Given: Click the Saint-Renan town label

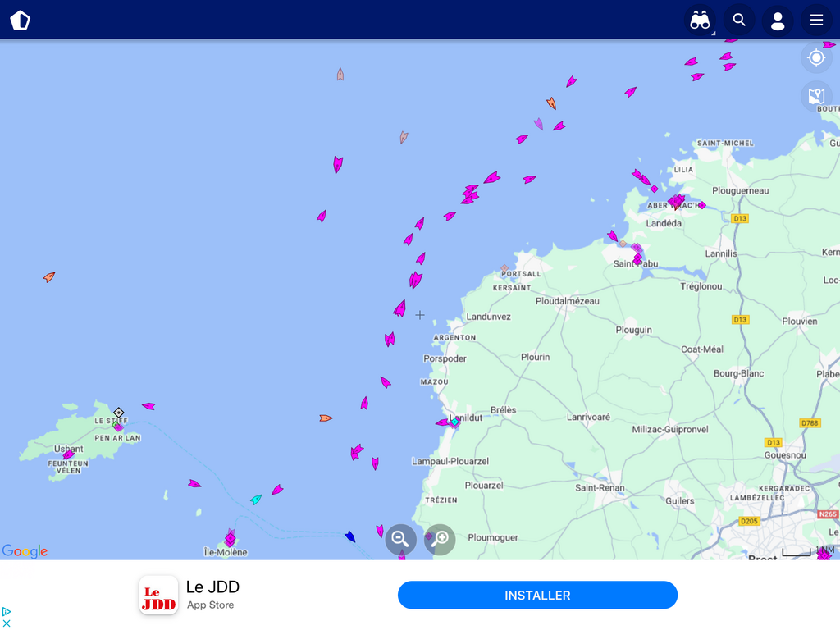Looking at the screenshot, I should 600,487.
